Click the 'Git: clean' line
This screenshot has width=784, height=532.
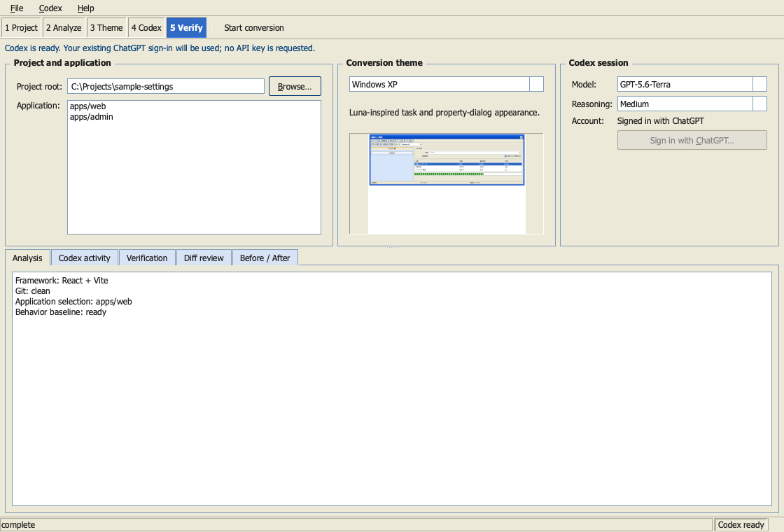coord(32,291)
